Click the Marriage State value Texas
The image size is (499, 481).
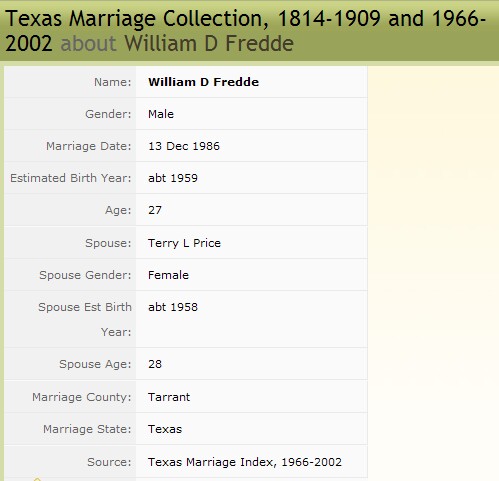point(165,429)
